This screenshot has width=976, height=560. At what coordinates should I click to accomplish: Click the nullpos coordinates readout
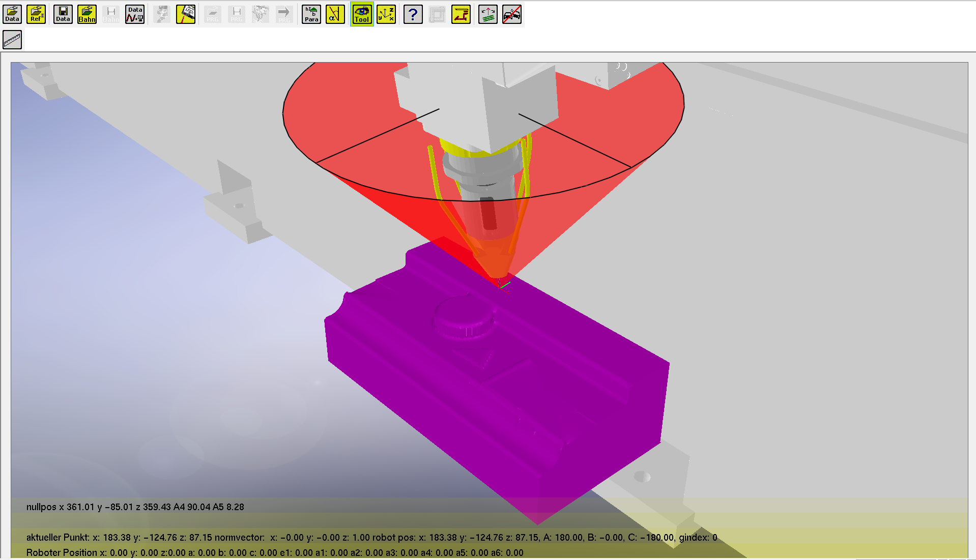point(135,507)
